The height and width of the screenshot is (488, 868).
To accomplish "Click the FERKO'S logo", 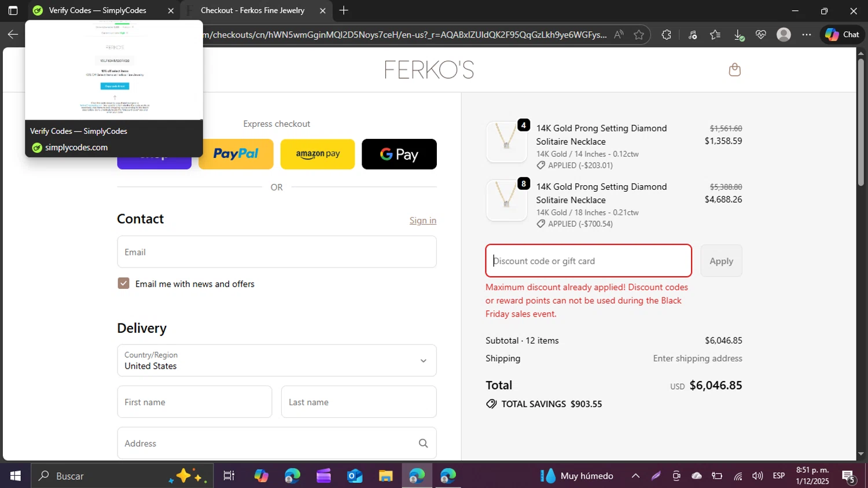I will pyautogui.click(x=429, y=70).
